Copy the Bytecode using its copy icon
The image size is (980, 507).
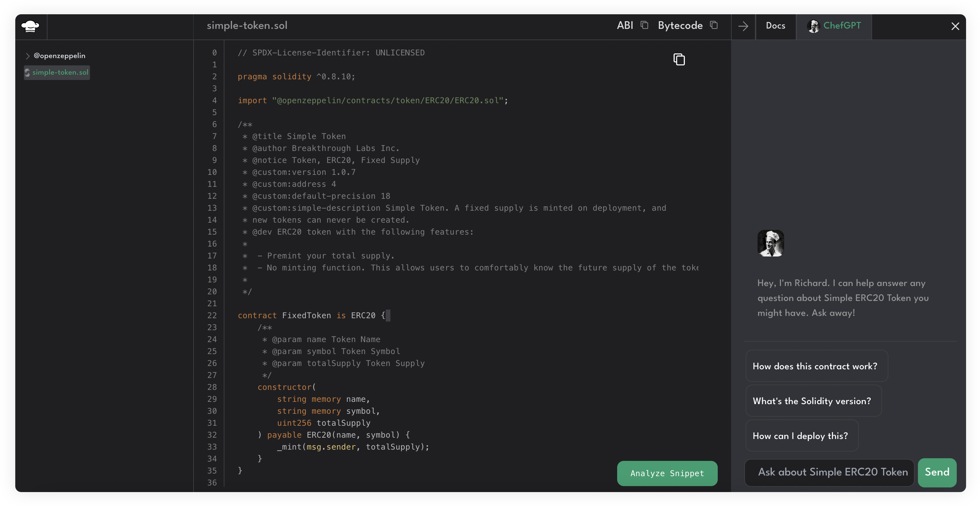pyautogui.click(x=714, y=25)
